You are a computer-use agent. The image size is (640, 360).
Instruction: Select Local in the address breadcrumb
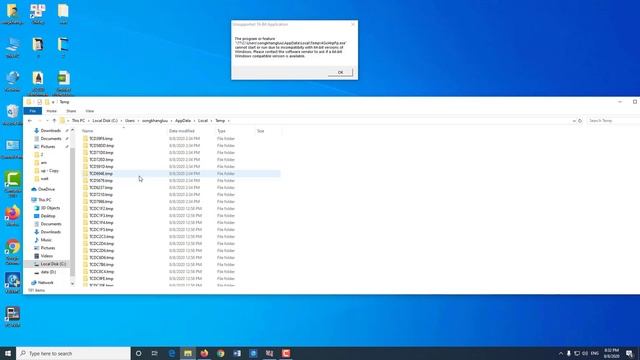203,121
